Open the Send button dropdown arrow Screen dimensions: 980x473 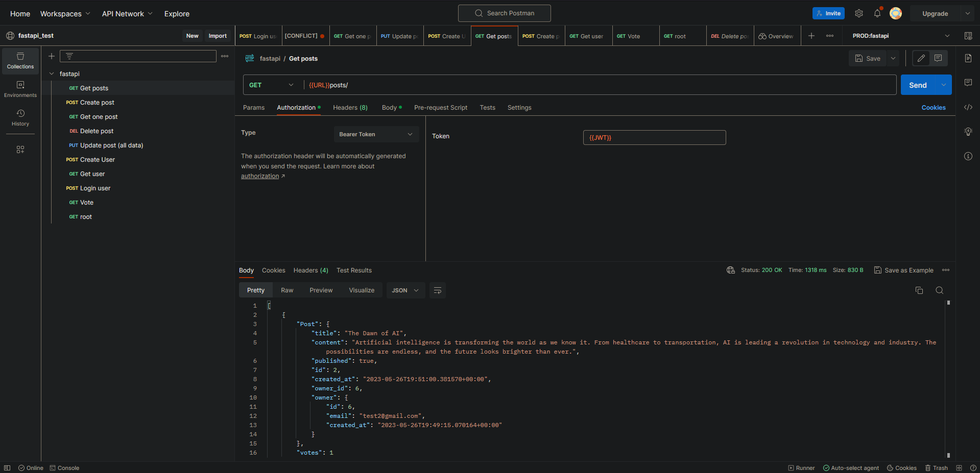point(943,85)
